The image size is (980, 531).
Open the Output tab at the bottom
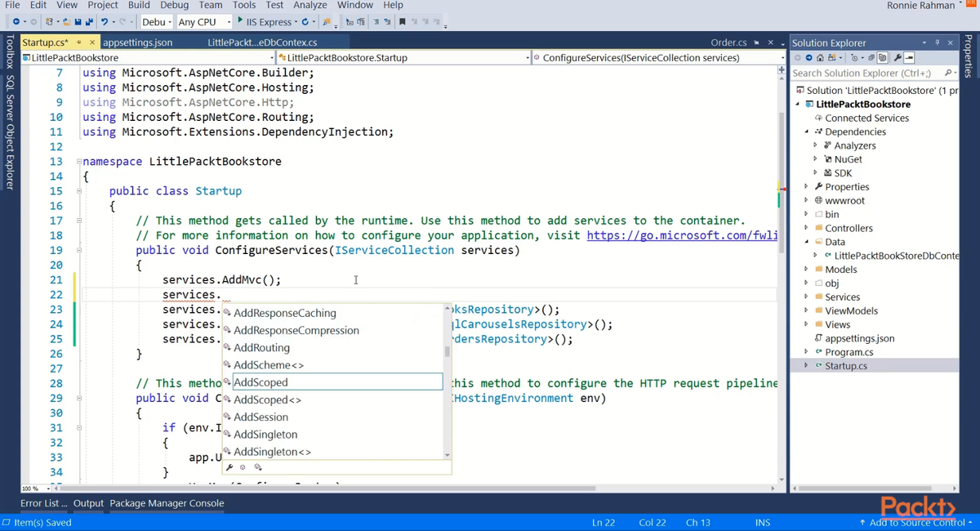[88, 503]
